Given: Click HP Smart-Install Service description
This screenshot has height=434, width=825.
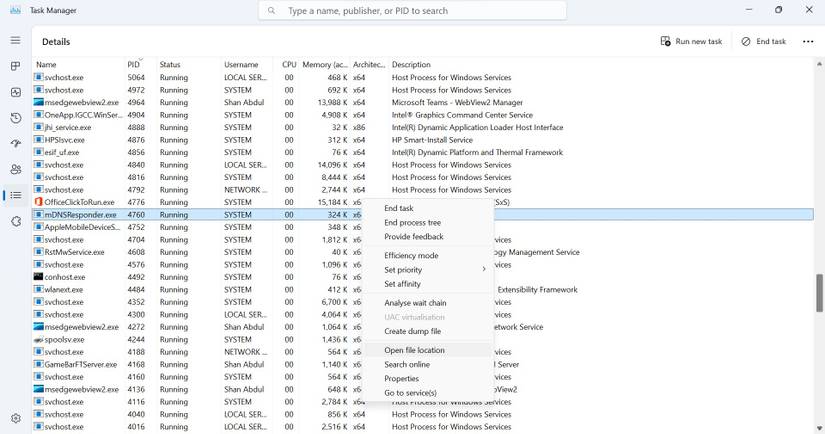Looking at the screenshot, I should [432, 140].
